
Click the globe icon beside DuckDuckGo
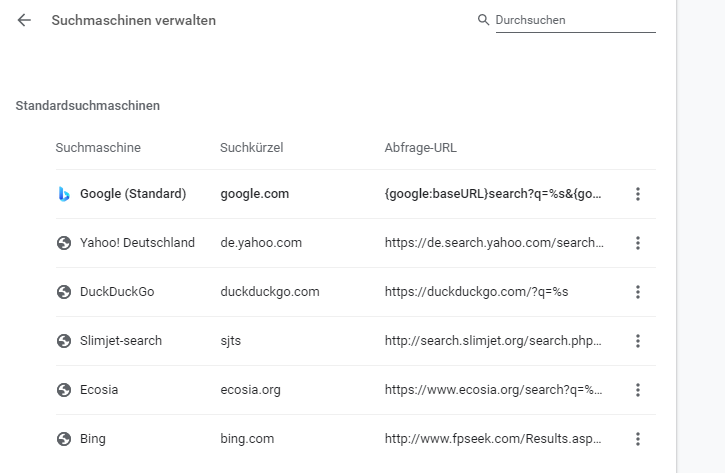(64, 292)
